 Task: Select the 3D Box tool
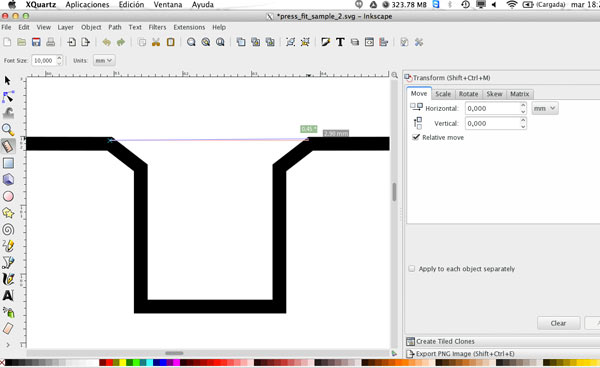8,179
